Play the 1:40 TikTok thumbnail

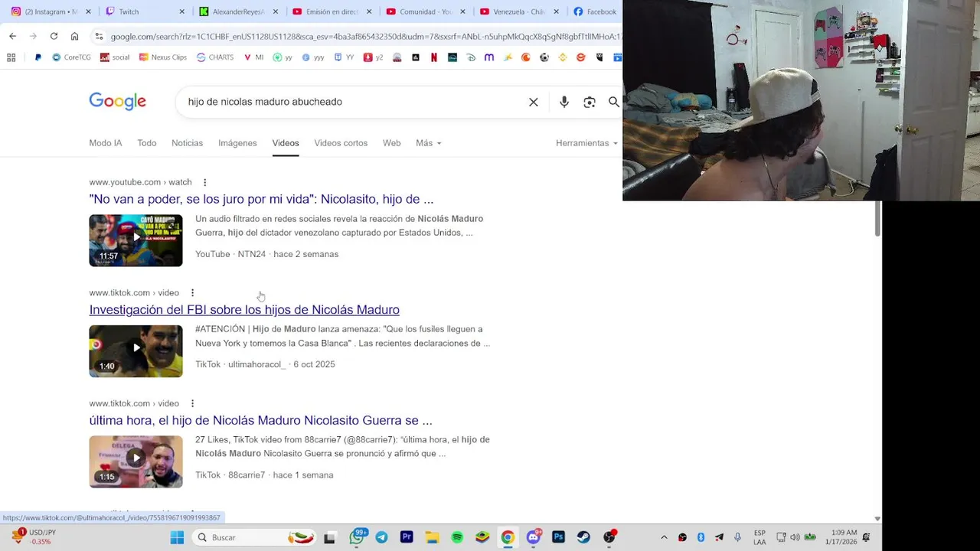click(x=136, y=351)
